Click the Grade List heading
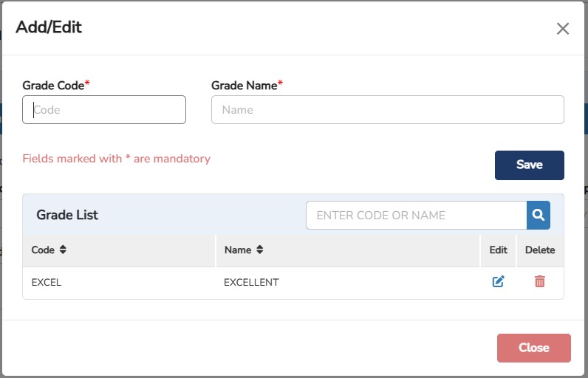The width and height of the screenshot is (588, 378). [x=67, y=216]
